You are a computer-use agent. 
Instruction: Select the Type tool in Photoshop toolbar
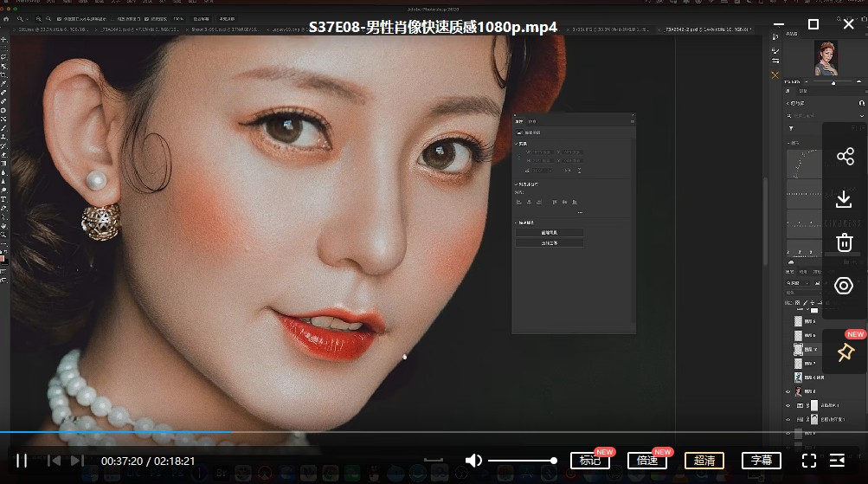click(3, 199)
